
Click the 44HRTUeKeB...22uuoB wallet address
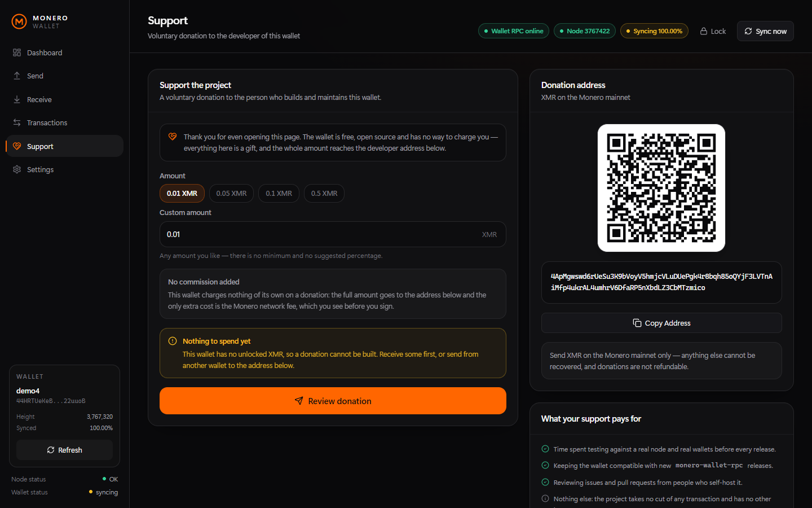(51, 401)
